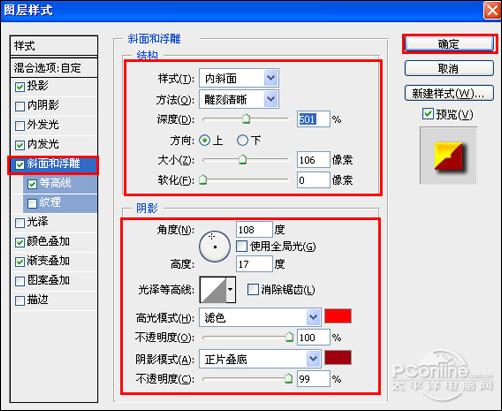
Task: Click the 软化 slider handle
Action: (203, 180)
